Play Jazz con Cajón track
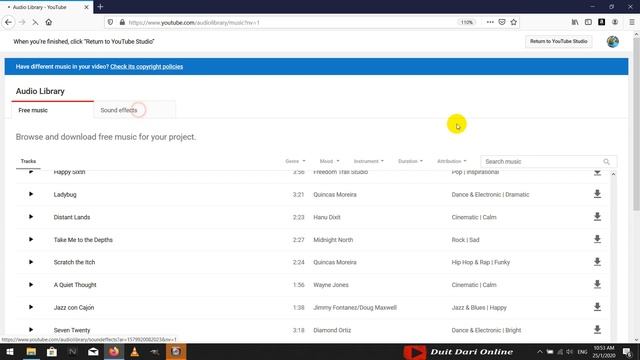This screenshot has width=640, height=360. tap(31, 307)
